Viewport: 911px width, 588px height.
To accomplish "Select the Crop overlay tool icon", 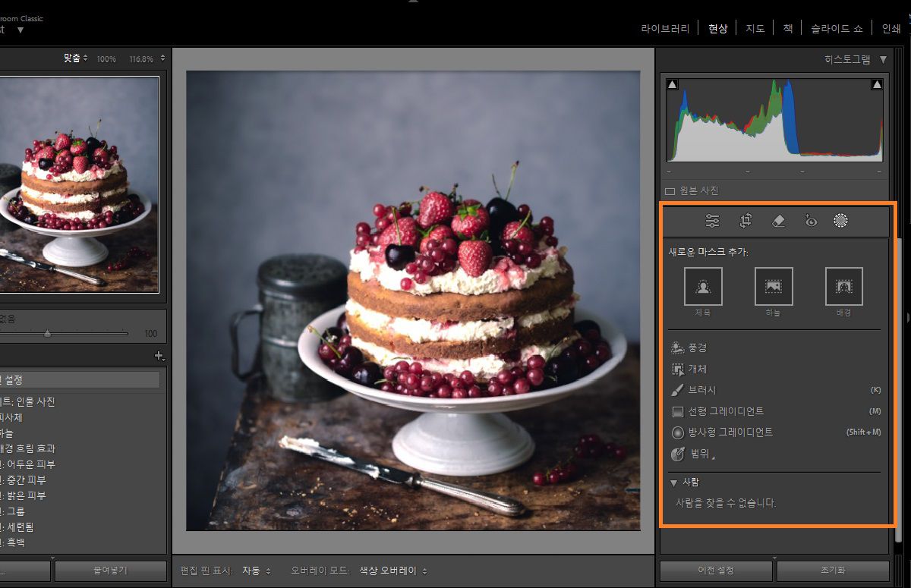I will (746, 221).
